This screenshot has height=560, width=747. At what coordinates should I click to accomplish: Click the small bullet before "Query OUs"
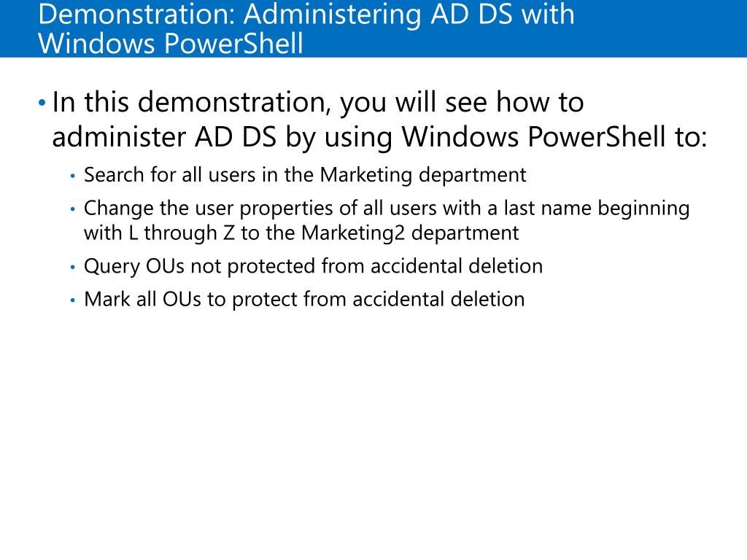[x=73, y=267]
